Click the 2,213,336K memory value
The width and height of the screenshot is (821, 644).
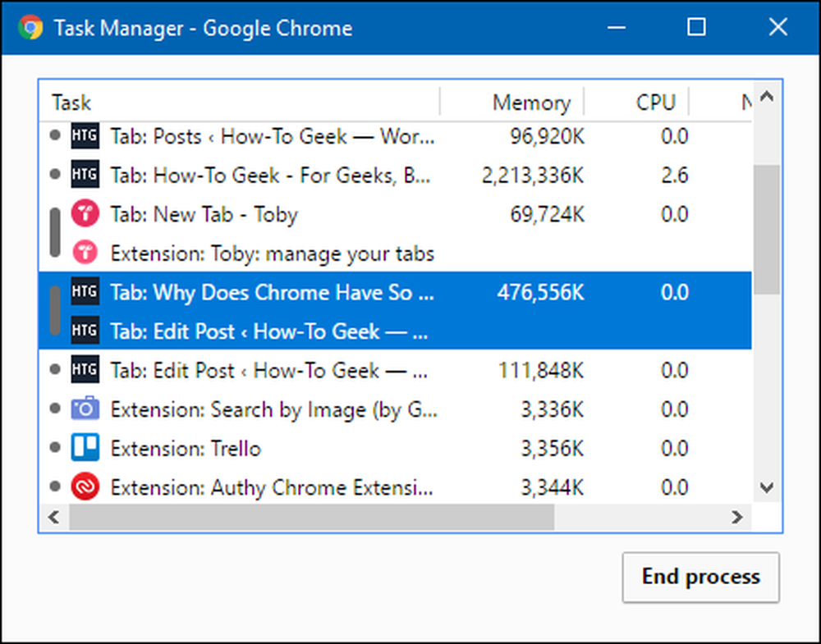pyautogui.click(x=533, y=176)
